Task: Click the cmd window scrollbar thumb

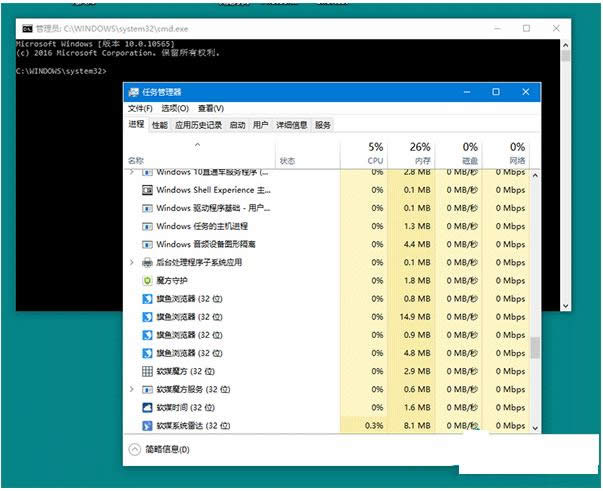Action: click(x=565, y=56)
